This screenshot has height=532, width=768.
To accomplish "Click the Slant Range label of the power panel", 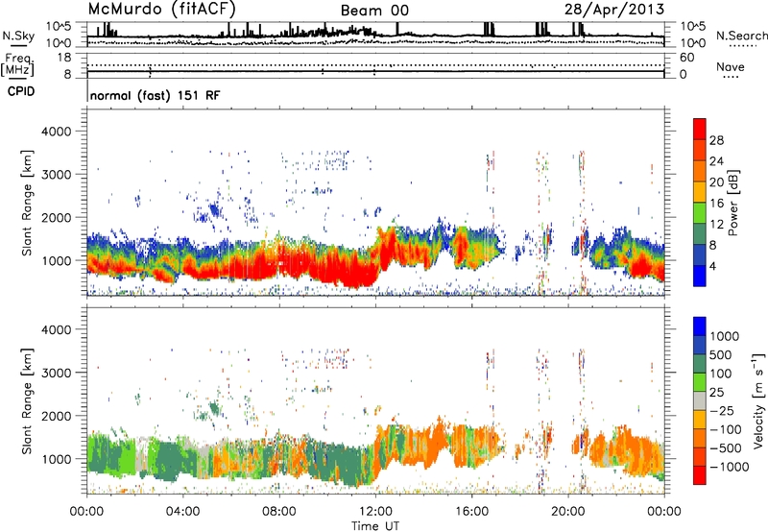I will tap(27, 203).
